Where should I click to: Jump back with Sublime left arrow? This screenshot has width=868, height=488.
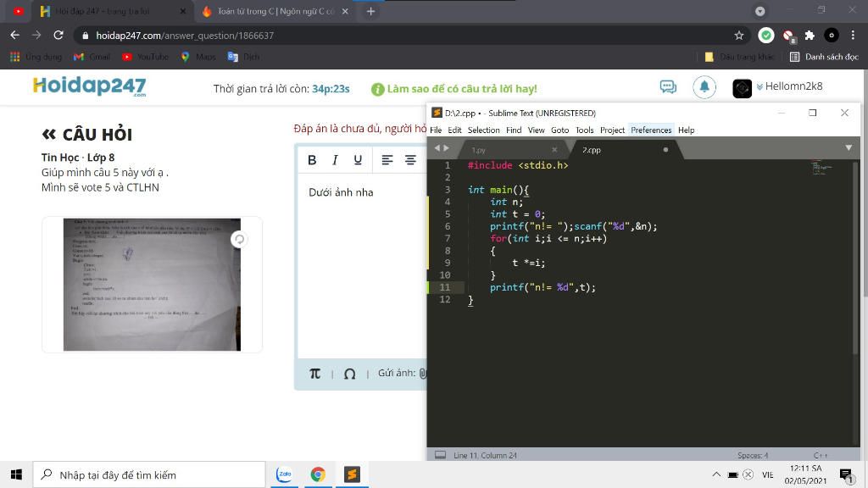click(437, 148)
